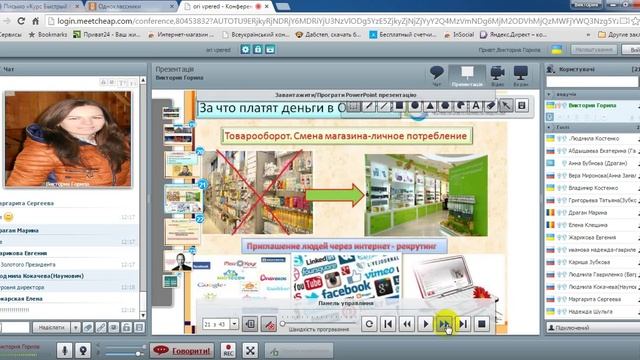Click the 'Надіслати' send button
Viewport: 640px width, 360px height.
click(x=51, y=327)
